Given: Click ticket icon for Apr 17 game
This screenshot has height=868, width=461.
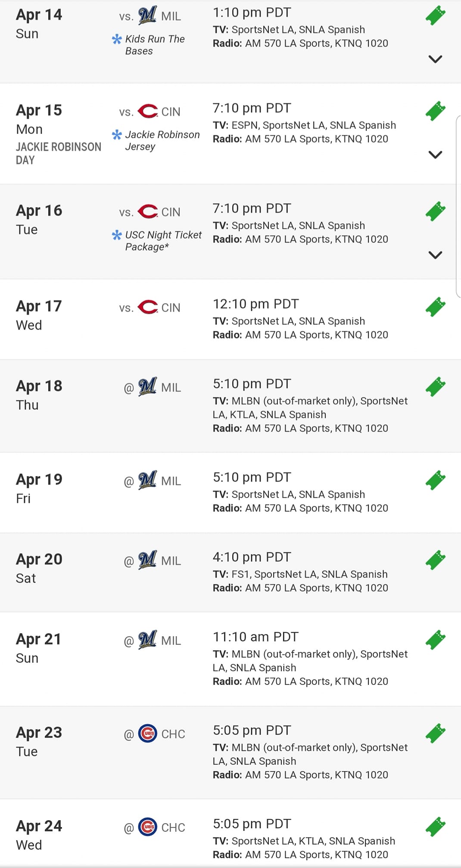Looking at the screenshot, I should pyautogui.click(x=435, y=307).
